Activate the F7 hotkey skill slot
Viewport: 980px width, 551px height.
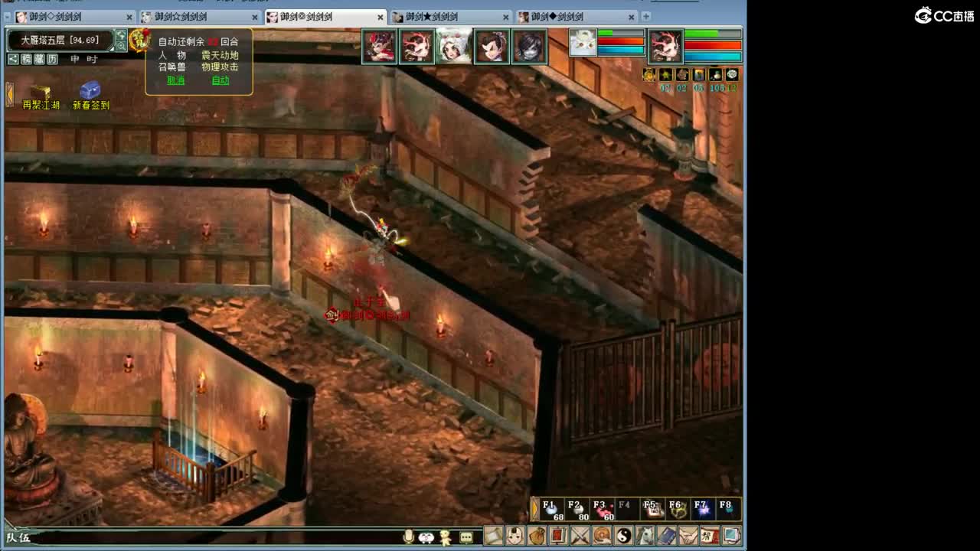[x=703, y=510]
